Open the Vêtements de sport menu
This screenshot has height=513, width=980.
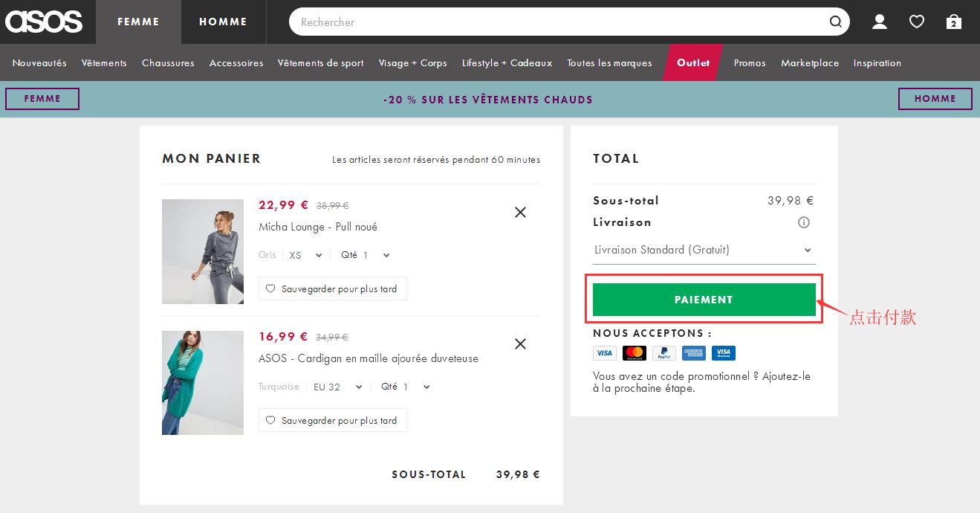(321, 63)
